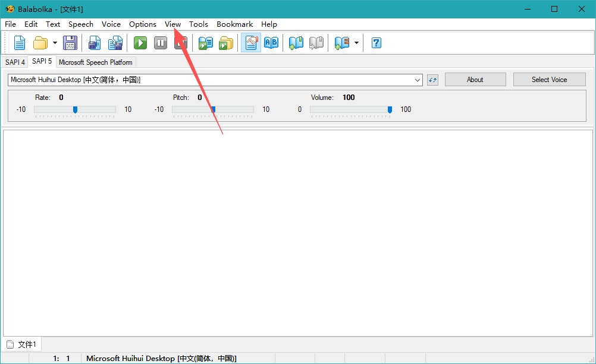Viewport: 596px width, 364px height.
Task: Click the Read Clipboard Aloud icon
Action: click(206, 43)
